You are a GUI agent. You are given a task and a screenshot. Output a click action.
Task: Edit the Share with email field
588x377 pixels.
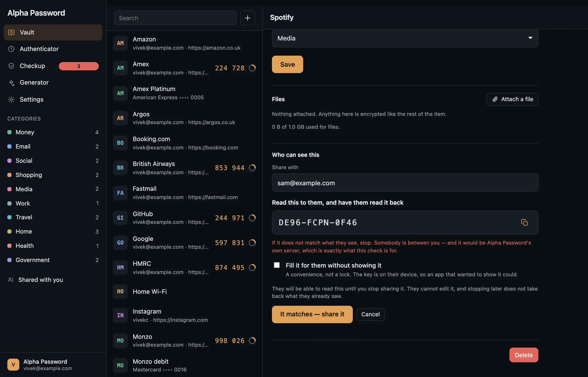tap(405, 183)
